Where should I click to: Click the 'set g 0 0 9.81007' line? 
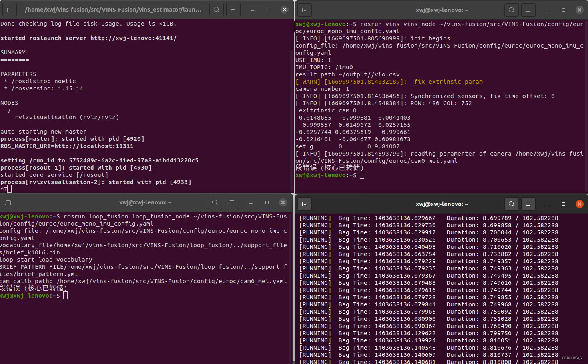click(x=347, y=146)
